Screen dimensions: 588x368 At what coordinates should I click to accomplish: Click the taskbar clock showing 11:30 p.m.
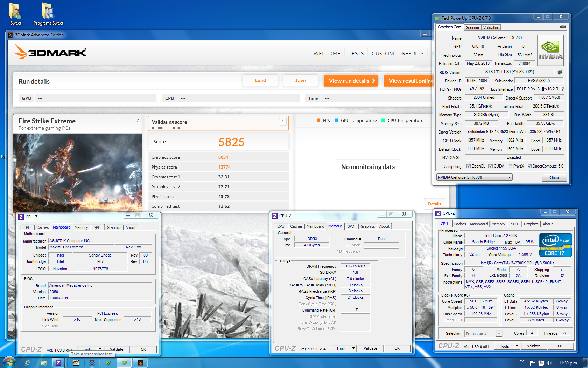click(x=568, y=363)
